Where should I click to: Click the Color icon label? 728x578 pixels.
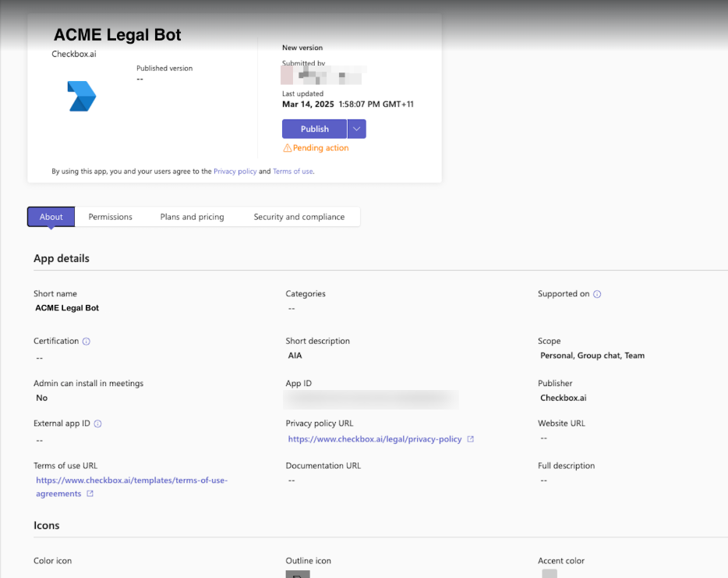pyautogui.click(x=52, y=561)
